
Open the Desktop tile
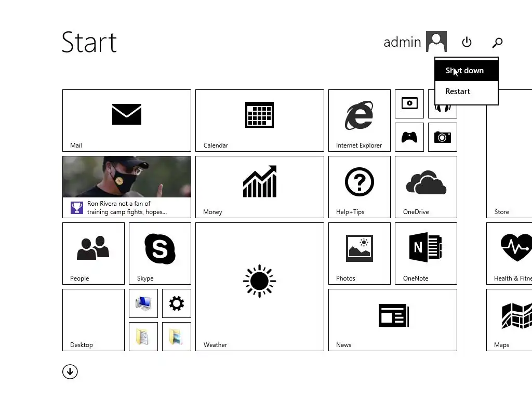tap(94, 320)
